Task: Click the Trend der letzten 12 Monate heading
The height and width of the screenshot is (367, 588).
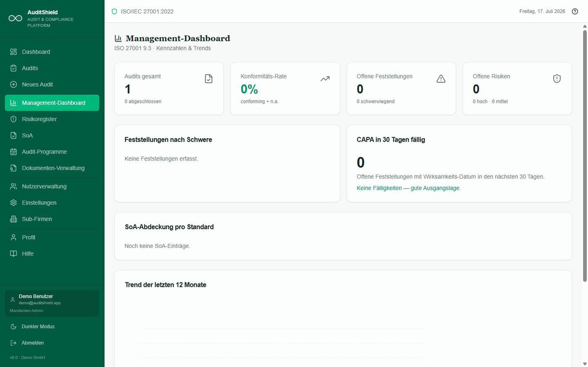Action: 165,285
